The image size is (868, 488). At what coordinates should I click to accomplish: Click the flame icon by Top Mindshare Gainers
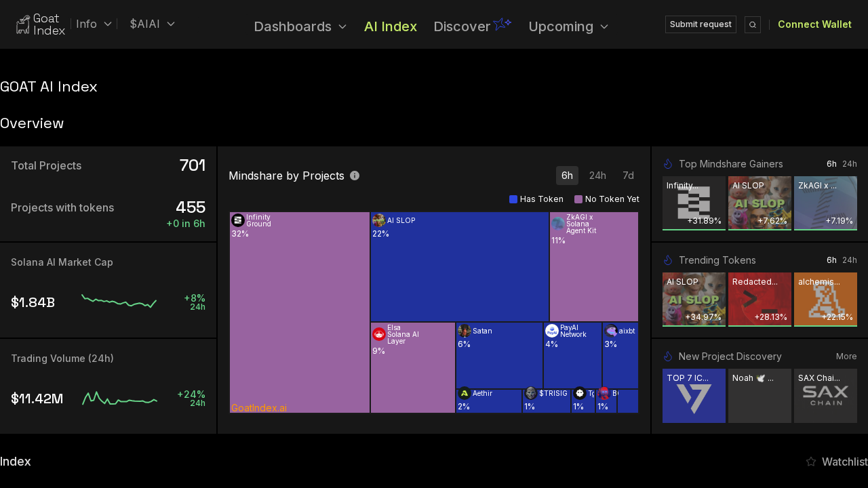[x=667, y=164]
